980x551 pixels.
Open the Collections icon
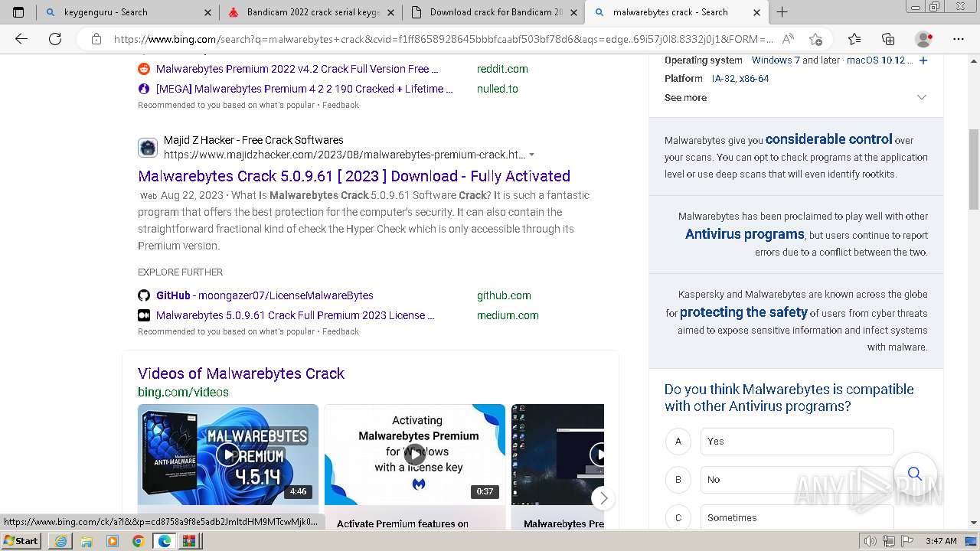tap(888, 39)
